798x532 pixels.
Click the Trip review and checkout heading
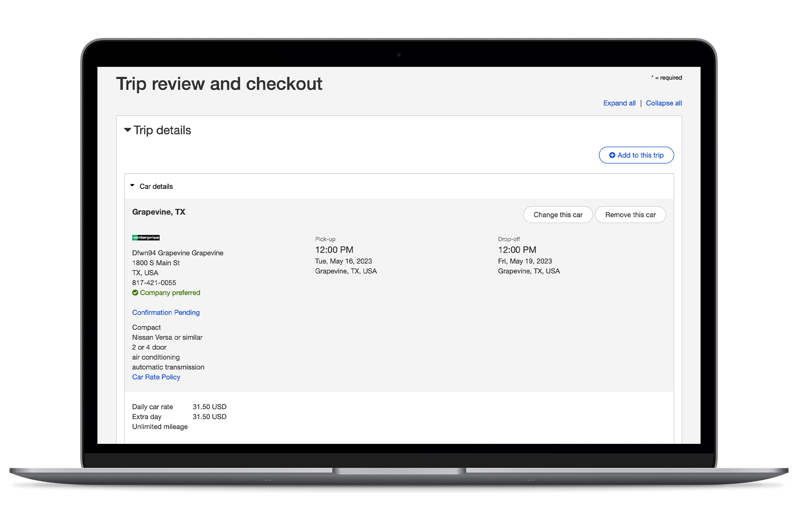(219, 84)
